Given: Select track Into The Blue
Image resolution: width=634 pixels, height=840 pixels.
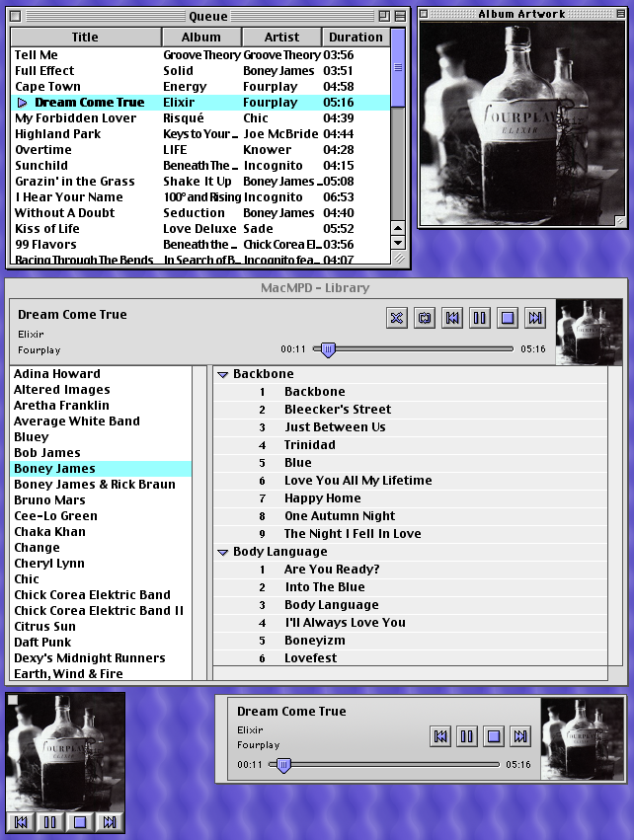Looking at the screenshot, I should pos(410,587).
